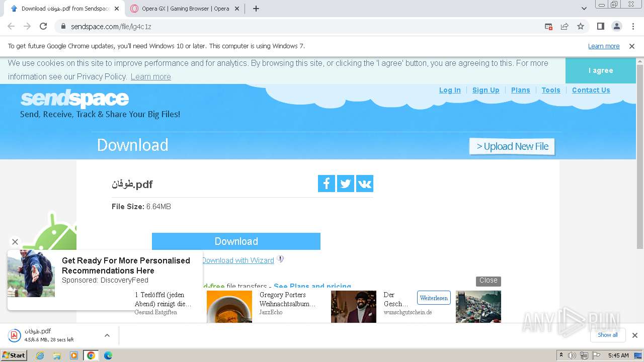The height and width of the screenshot is (362, 644).
Task: Dismiss the Chrome update notice
Action: (x=632, y=46)
